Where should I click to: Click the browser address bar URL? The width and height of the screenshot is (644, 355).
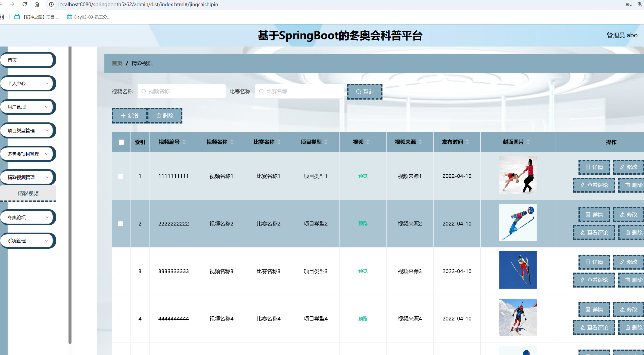pyautogui.click(x=138, y=4)
